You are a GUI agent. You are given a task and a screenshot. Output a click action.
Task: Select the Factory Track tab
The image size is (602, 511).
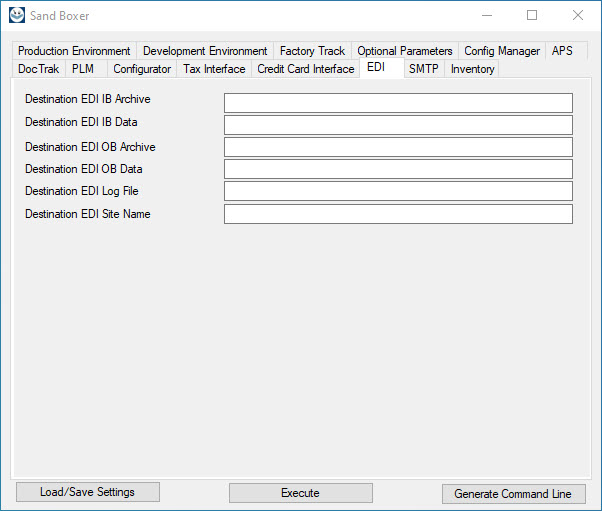click(312, 51)
